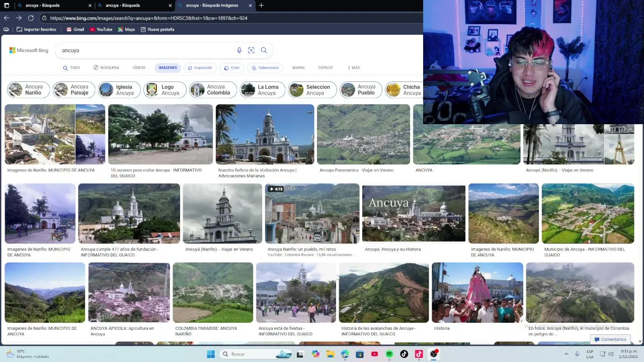This screenshot has height=362, width=644.
Task: Launch Copilot from the taskbar
Action: pyautogui.click(x=315, y=354)
